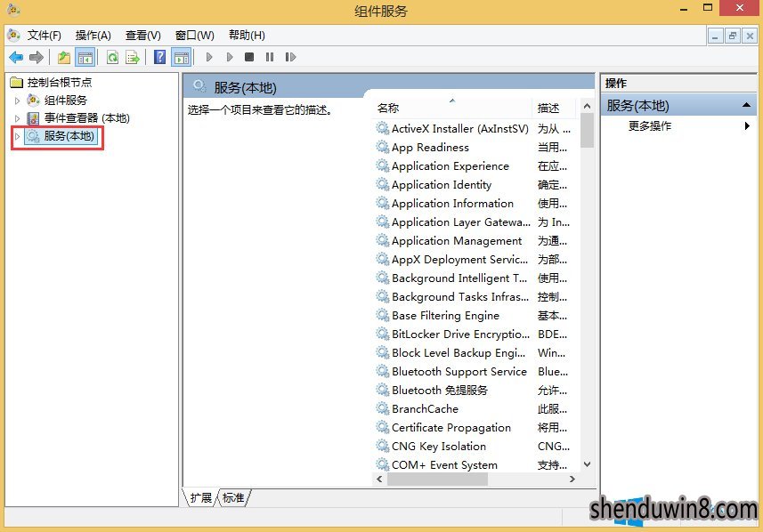Switch to the 标准 tab
The width and height of the screenshot is (763, 532).
pyautogui.click(x=233, y=498)
